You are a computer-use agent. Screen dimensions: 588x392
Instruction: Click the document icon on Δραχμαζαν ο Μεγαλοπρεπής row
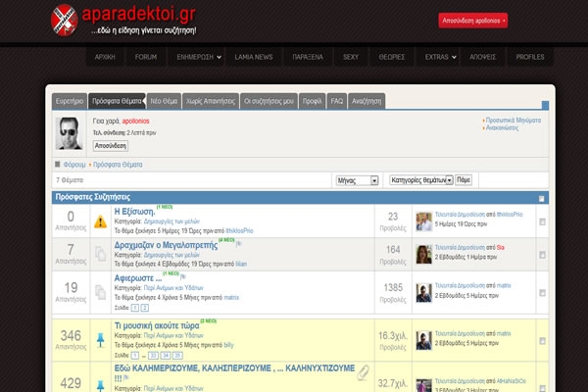coord(100,254)
